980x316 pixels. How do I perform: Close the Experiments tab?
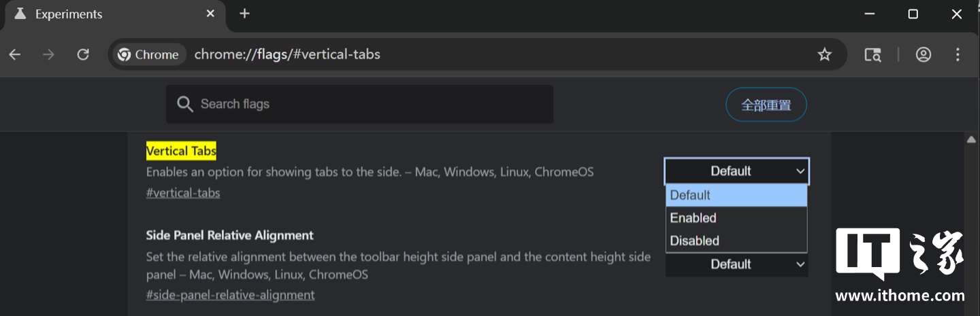(210, 14)
